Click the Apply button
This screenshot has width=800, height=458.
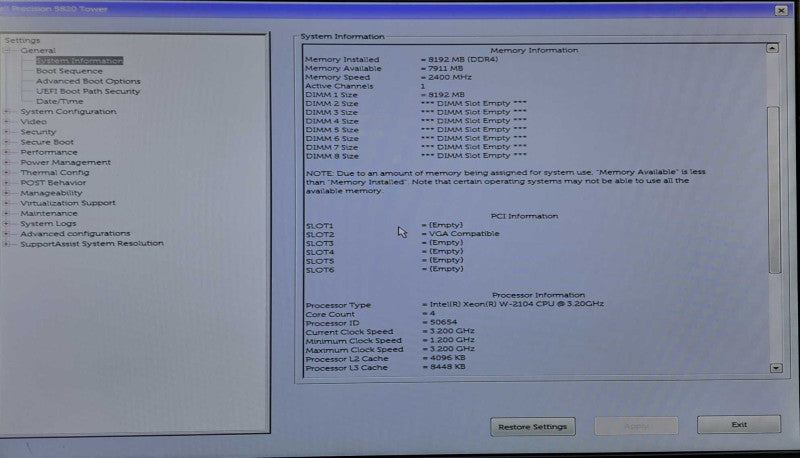636,426
